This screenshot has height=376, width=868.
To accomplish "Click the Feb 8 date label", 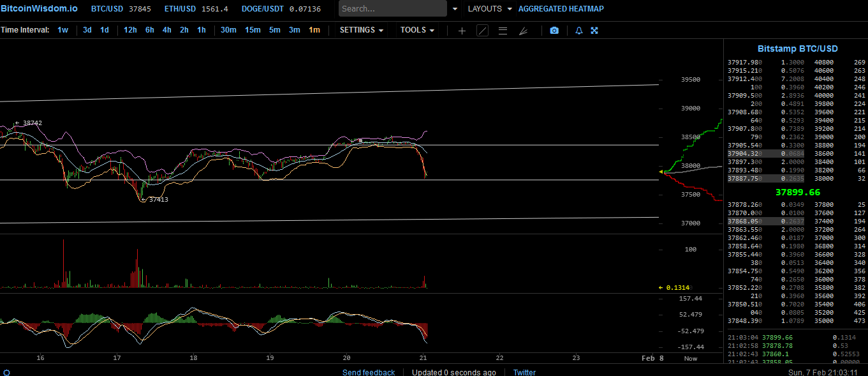I will (x=652, y=359).
